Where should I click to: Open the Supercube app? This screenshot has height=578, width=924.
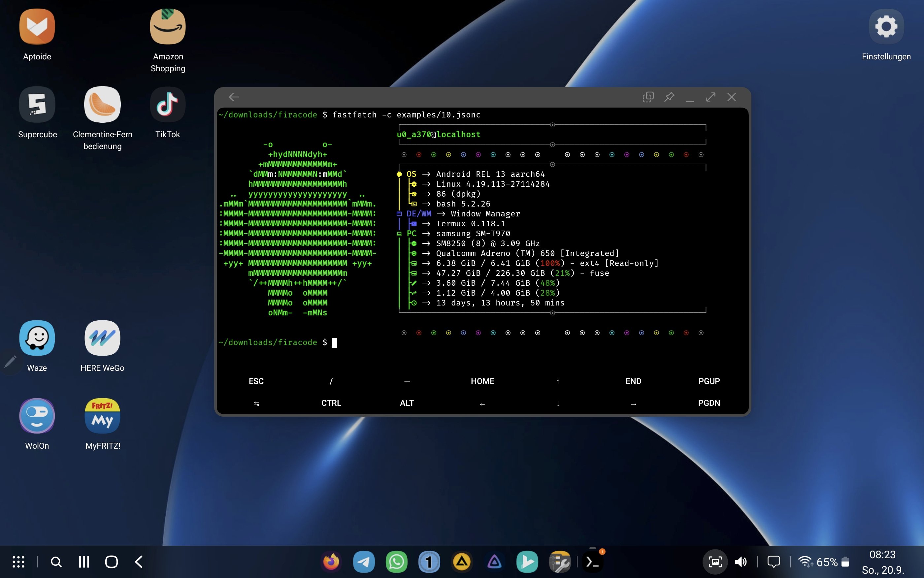pos(37,104)
